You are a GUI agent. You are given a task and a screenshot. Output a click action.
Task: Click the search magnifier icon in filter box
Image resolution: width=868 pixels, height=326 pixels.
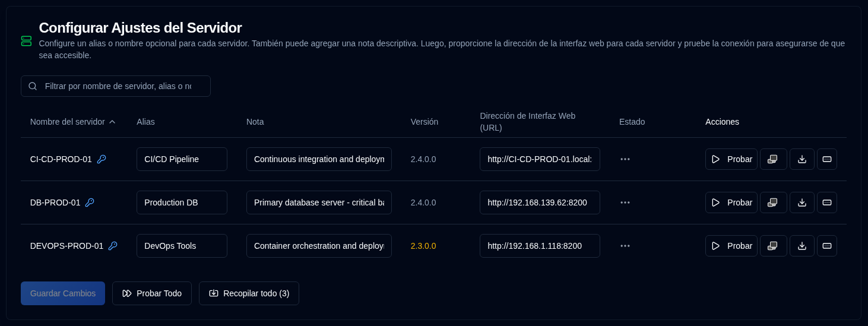pos(33,86)
